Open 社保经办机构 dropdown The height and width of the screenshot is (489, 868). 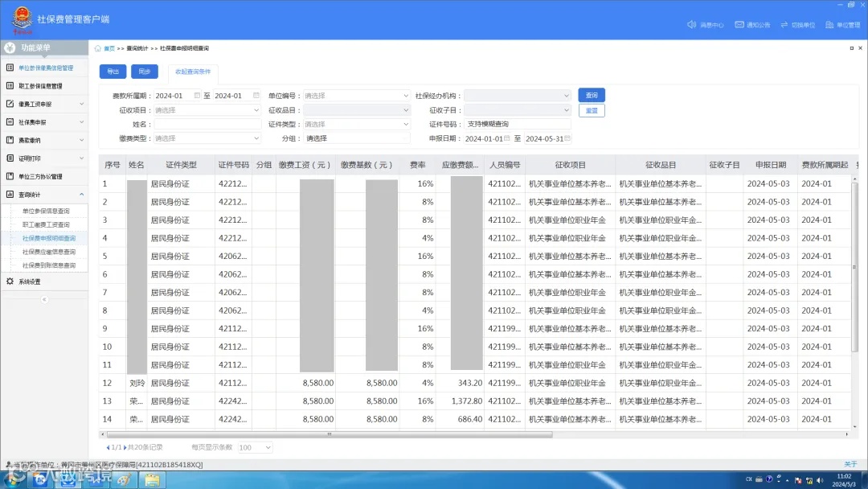[517, 96]
